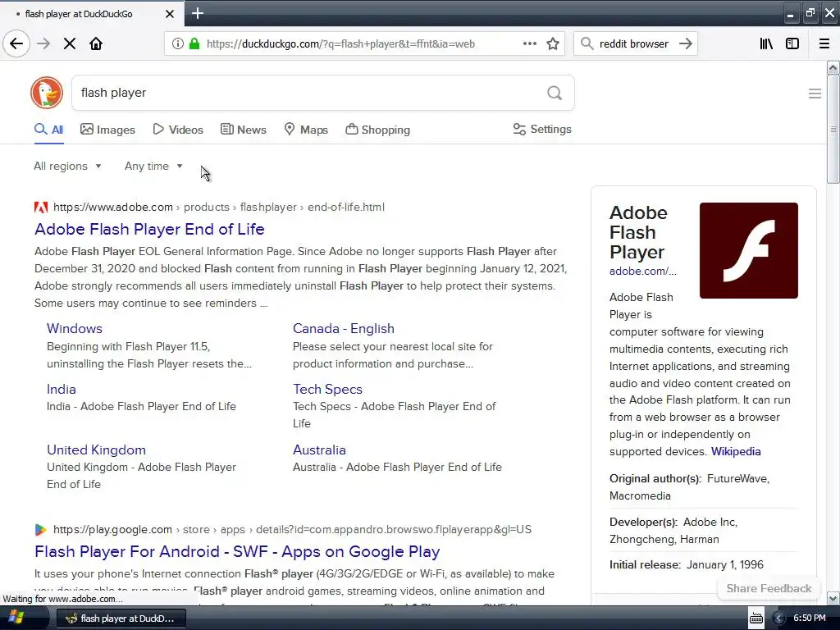Open the Australia sublink
The height and width of the screenshot is (630, 840).
[319, 450]
